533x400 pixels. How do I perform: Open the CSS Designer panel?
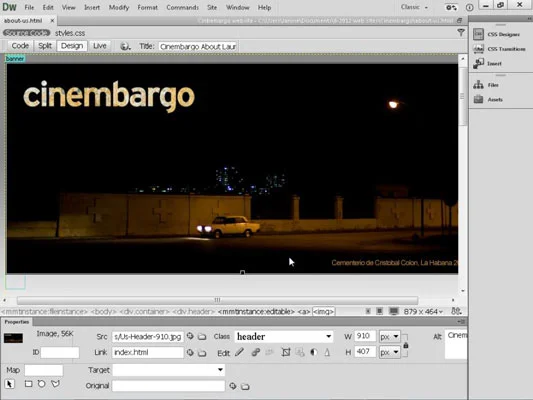(497, 34)
